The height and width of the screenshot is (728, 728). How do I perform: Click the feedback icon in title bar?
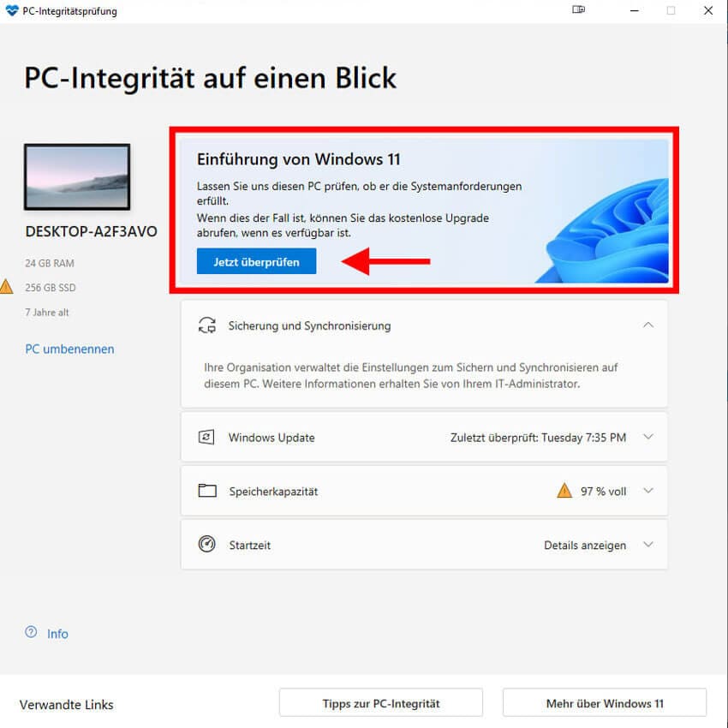[x=578, y=9]
